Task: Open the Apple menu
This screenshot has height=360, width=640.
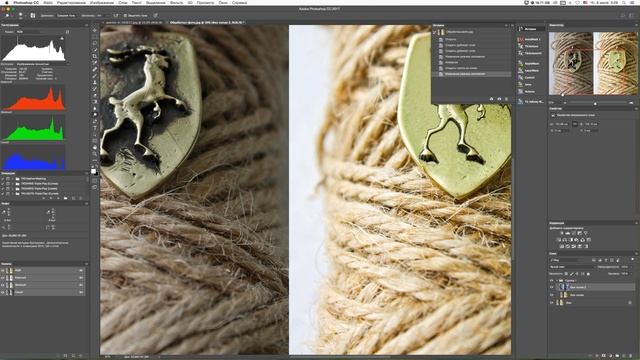Action: tap(7, 2)
